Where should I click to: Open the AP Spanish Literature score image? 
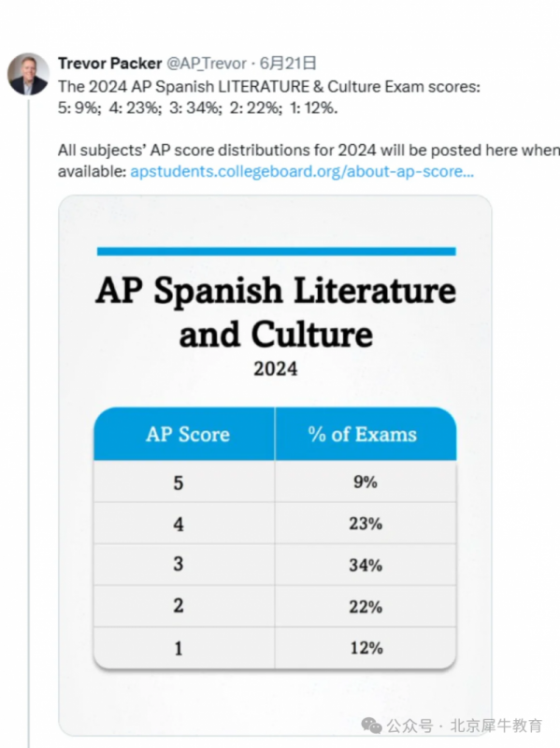(275, 466)
